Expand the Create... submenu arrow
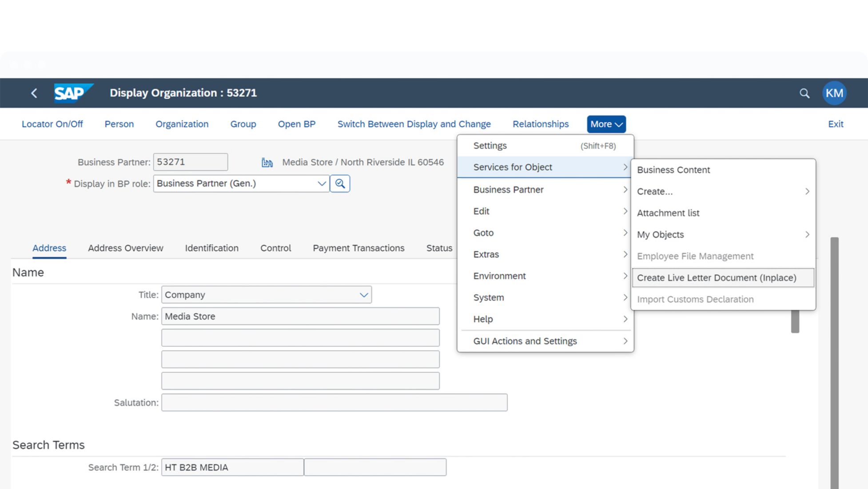 point(807,192)
